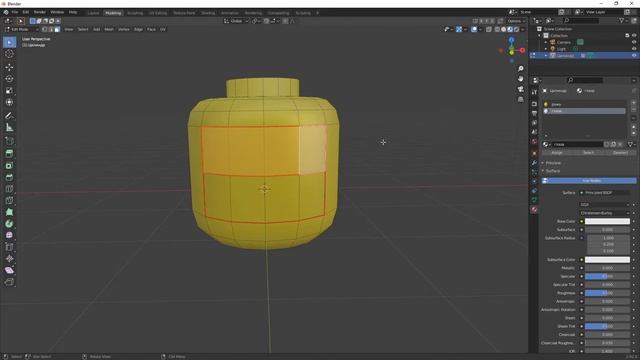Click the Select material button
The width and height of the screenshot is (640, 360).
pos(588,153)
